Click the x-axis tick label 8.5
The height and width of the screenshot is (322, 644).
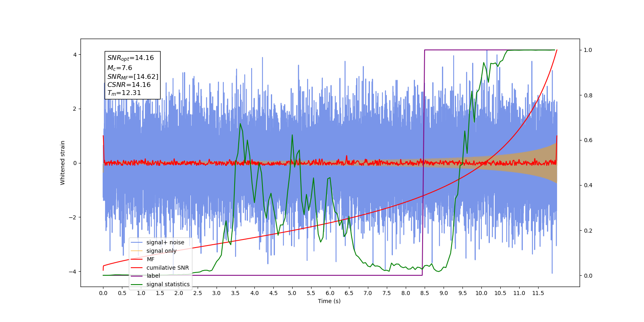[425, 293]
